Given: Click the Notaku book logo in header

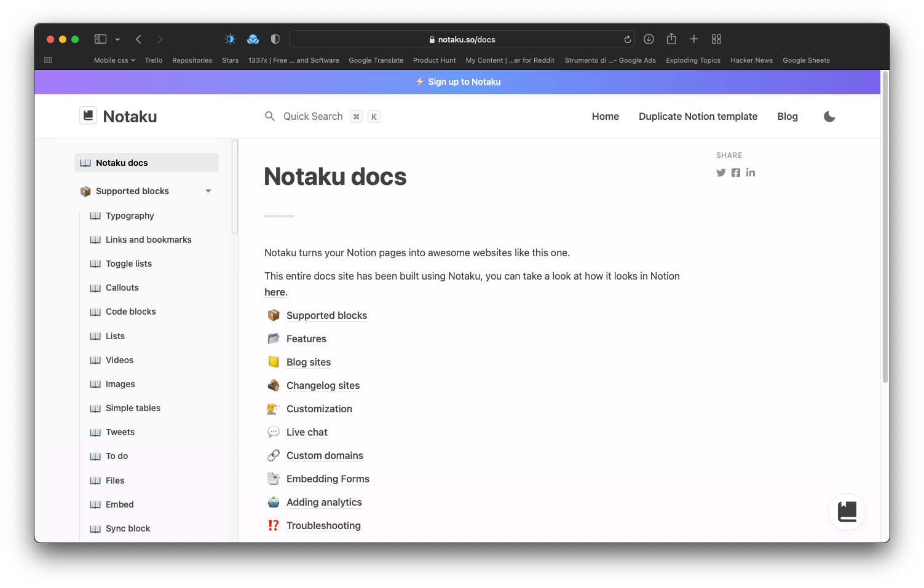Looking at the screenshot, I should 88,116.
